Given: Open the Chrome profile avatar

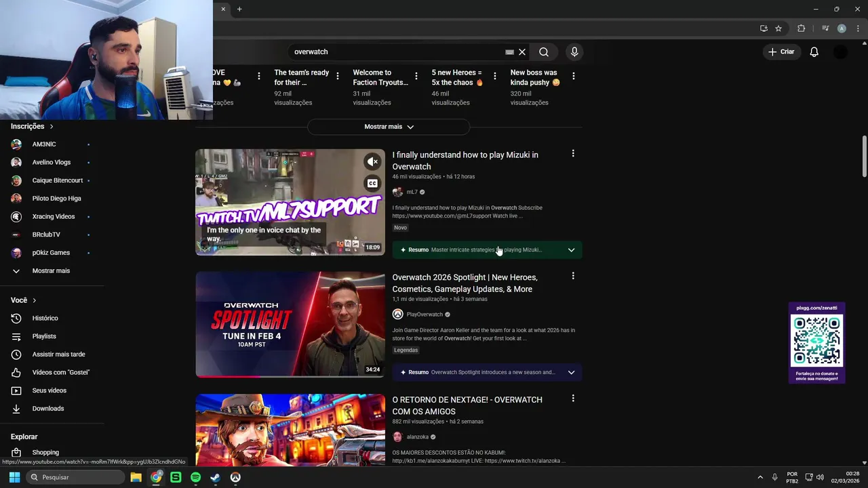Looking at the screenshot, I should (842, 28).
